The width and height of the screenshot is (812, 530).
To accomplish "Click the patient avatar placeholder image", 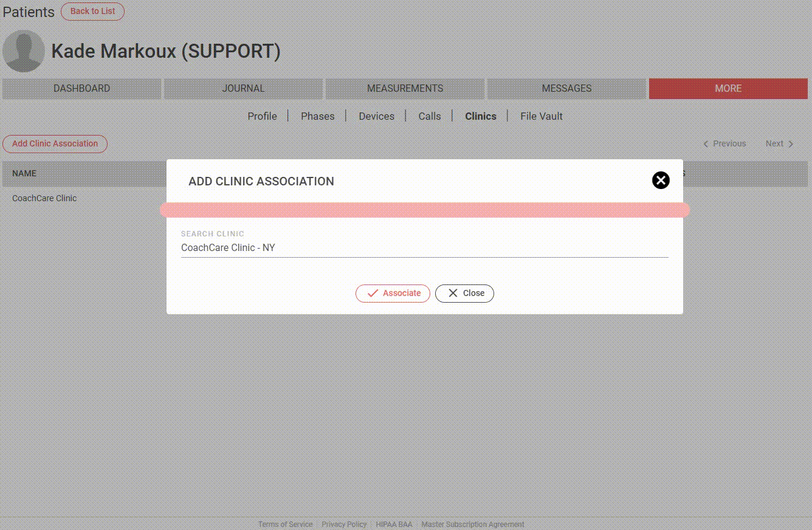I will point(24,51).
